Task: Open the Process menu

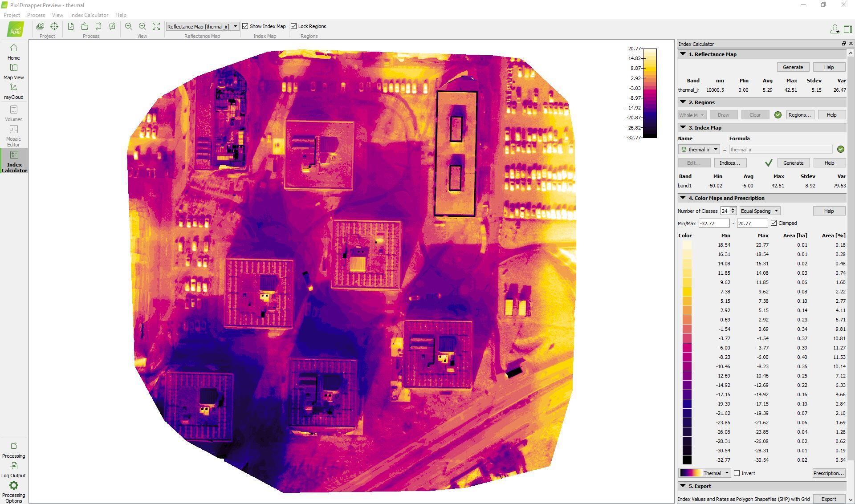Action: tap(36, 15)
